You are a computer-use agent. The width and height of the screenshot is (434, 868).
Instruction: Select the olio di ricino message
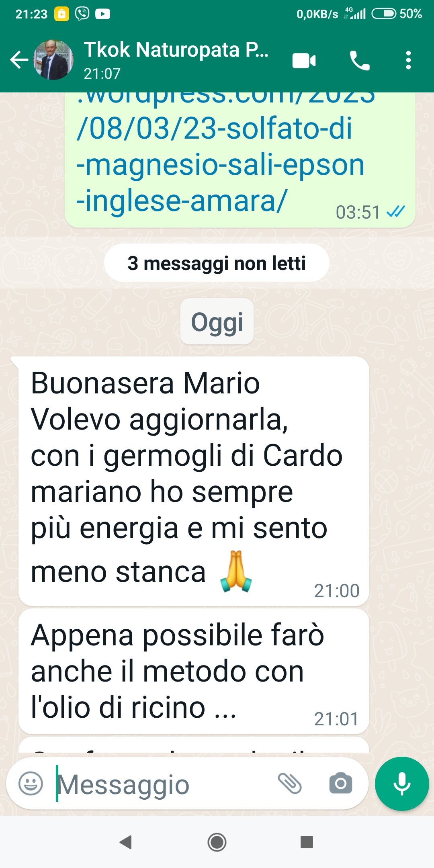pos(194,671)
